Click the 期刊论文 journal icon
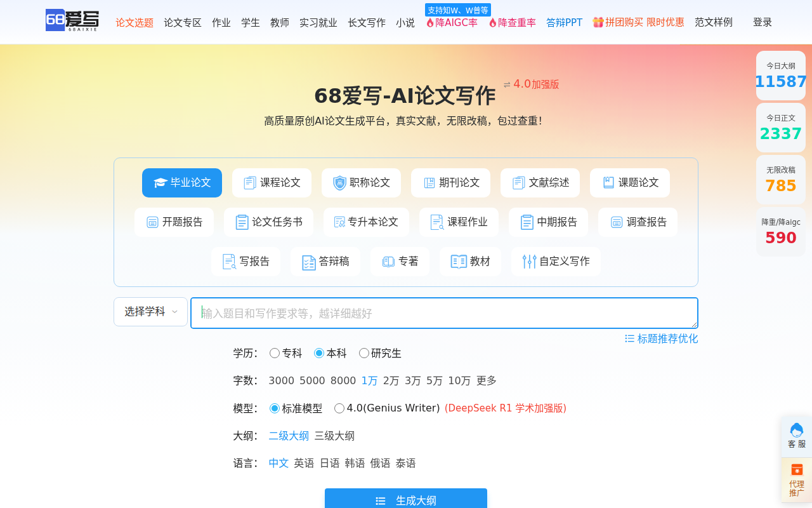The image size is (812, 508). 429,183
